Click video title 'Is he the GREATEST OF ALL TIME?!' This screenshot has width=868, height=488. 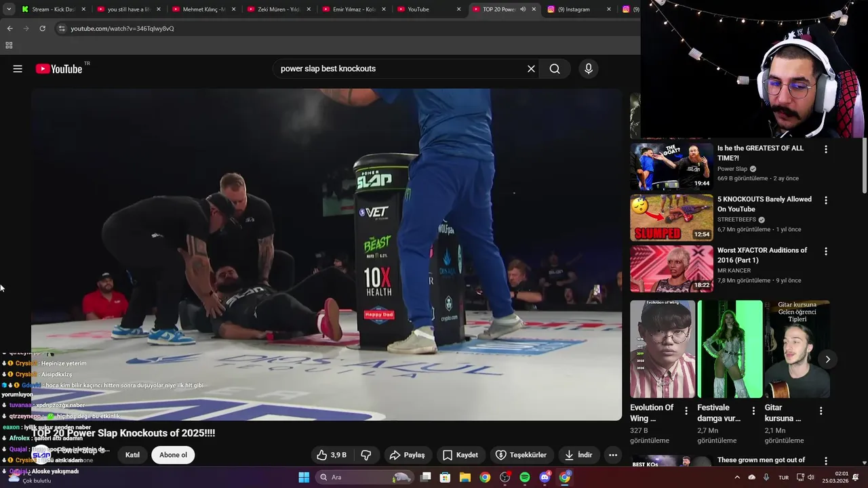760,153
